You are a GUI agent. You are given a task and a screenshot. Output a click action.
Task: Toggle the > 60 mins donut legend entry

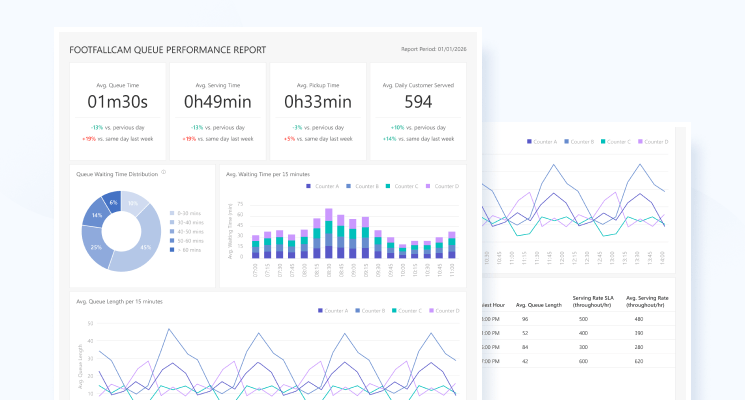coord(185,249)
